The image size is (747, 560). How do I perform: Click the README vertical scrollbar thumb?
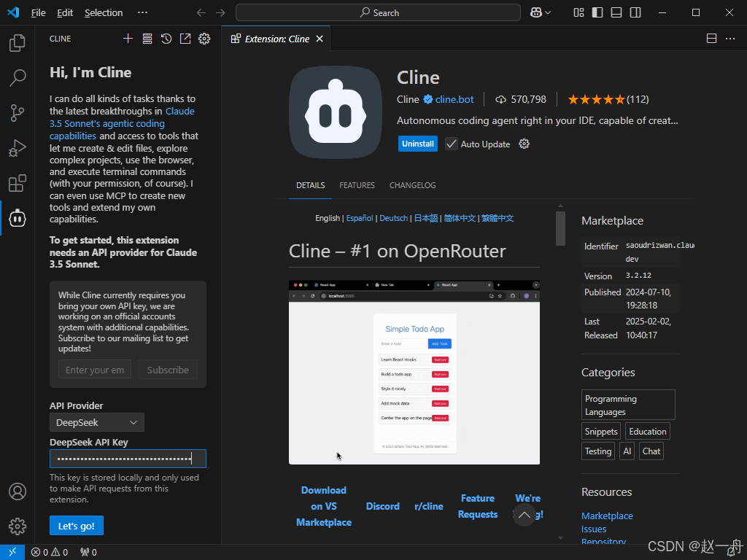point(560,228)
